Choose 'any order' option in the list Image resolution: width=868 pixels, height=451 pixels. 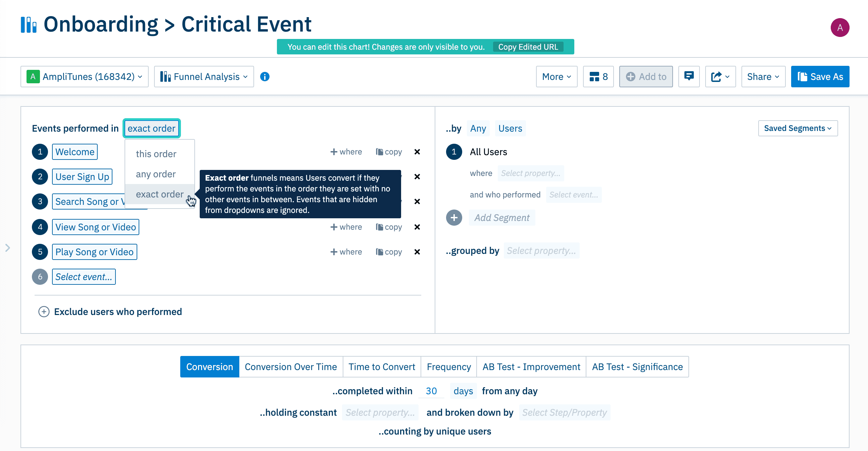156,174
